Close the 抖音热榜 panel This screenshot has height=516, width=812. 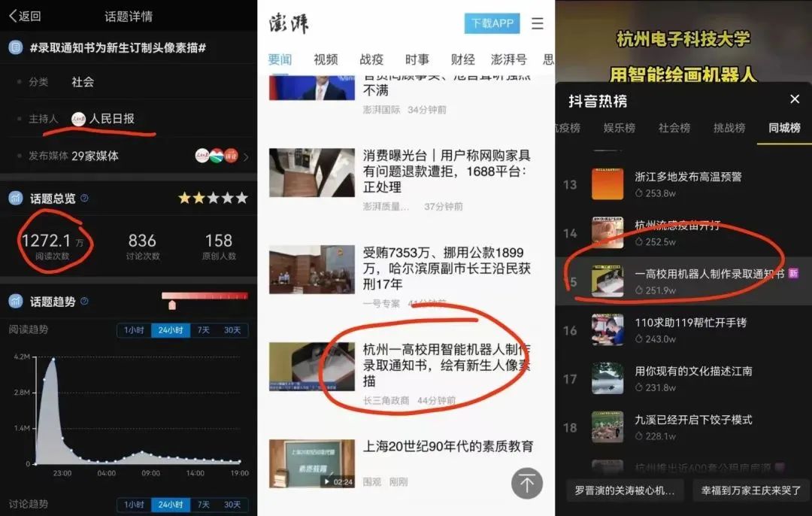coord(794,99)
